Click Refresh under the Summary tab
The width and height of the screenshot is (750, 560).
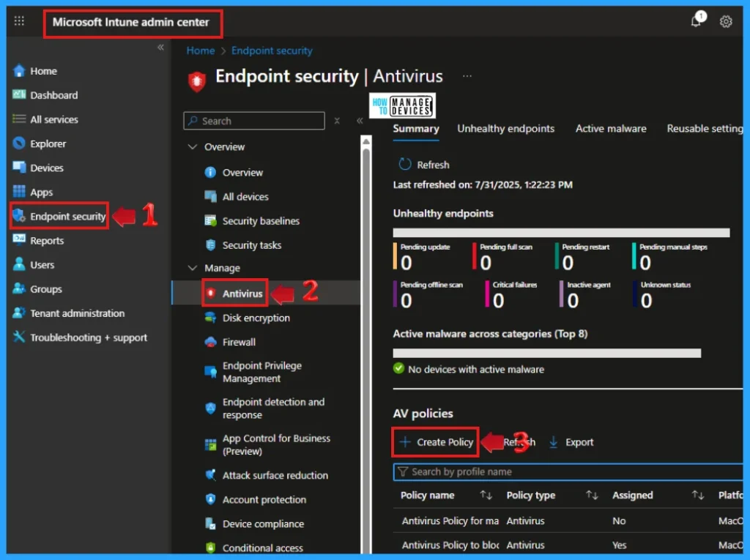click(424, 165)
